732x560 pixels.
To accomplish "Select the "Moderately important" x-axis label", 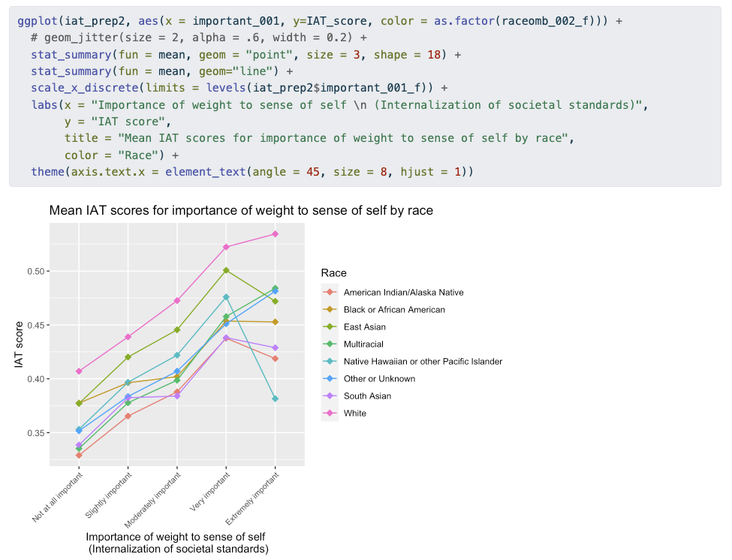I will click(154, 498).
